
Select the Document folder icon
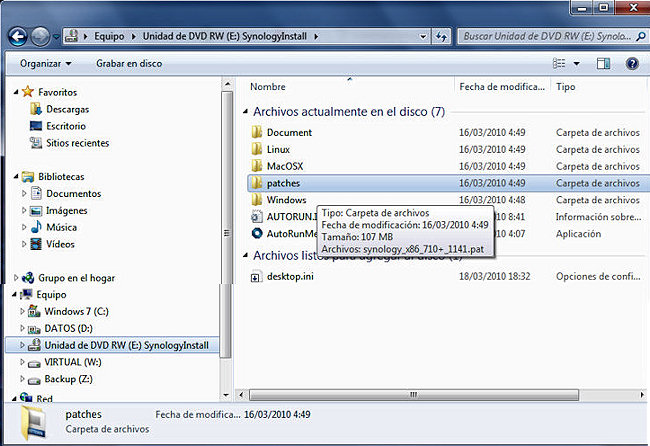click(x=257, y=132)
